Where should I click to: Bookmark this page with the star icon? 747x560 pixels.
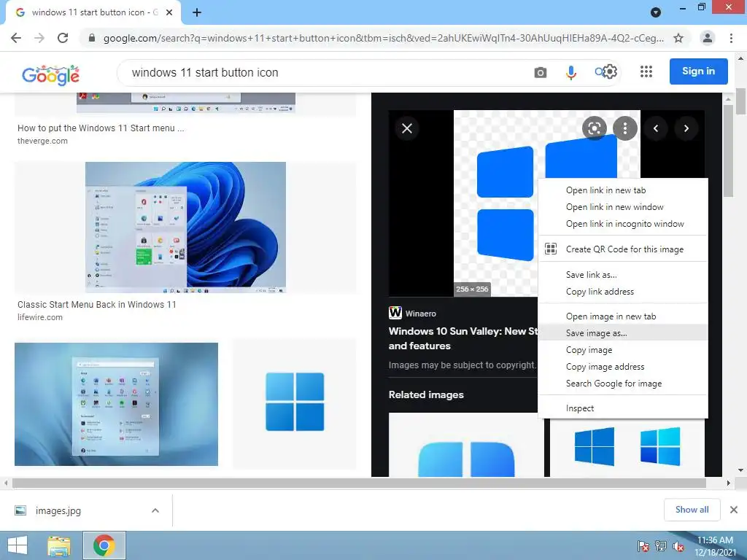pos(678,38)
